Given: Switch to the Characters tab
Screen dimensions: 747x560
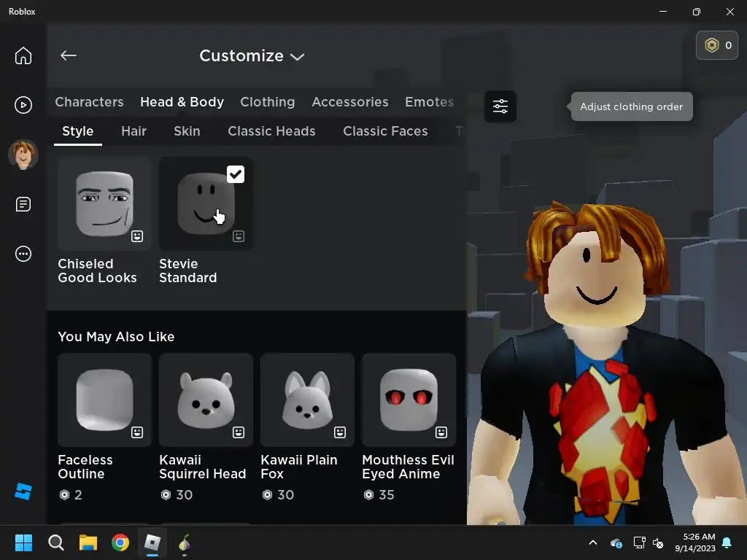Looking at the screenshot, I should pos(89,102).
